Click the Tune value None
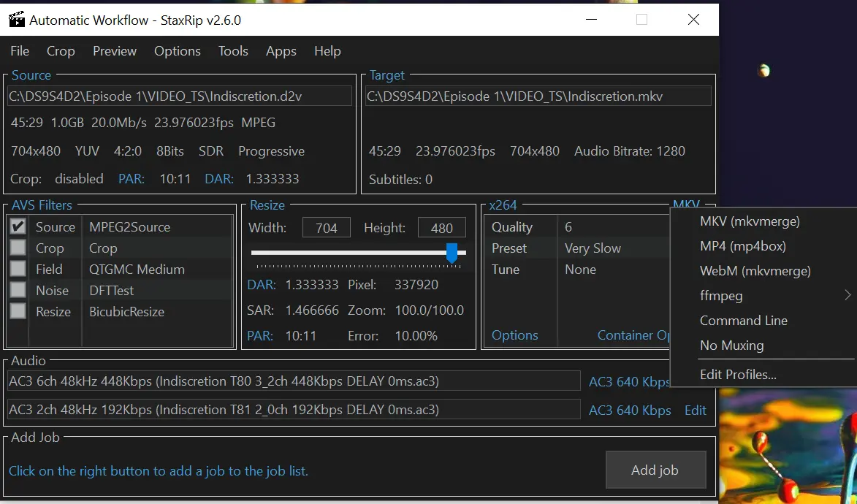The width and height of the screenshot is (857, 504). [x=580, y=270]
